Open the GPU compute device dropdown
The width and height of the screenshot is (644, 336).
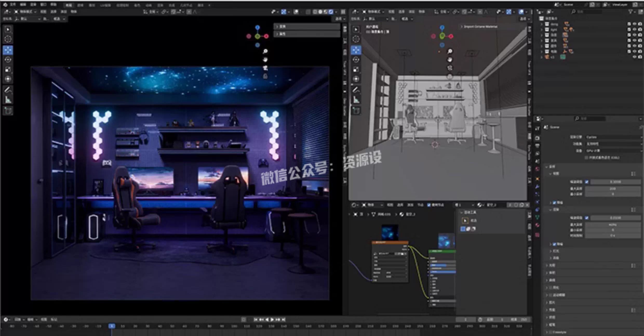[x=613, y=150]
